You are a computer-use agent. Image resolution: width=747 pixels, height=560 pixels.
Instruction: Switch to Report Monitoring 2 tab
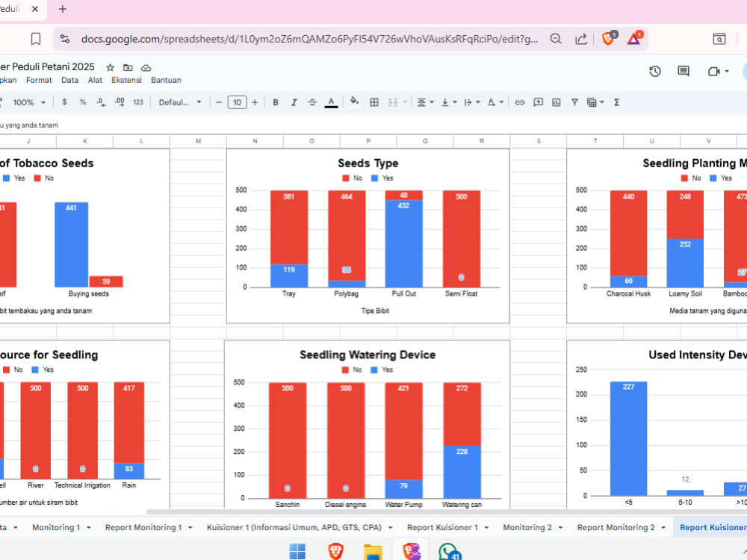pyautogui.click(x=616, y=527)
